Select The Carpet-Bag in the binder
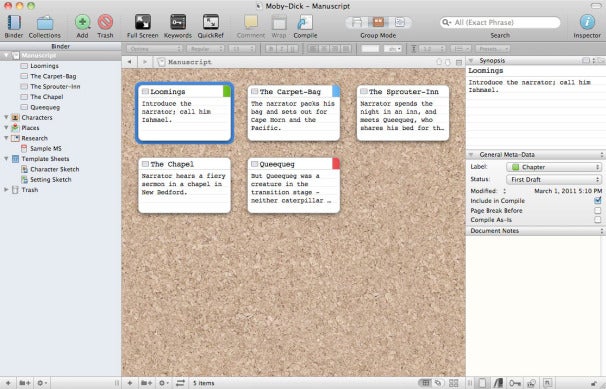Screen dimensions: 606x389 [x=53, y=76]
